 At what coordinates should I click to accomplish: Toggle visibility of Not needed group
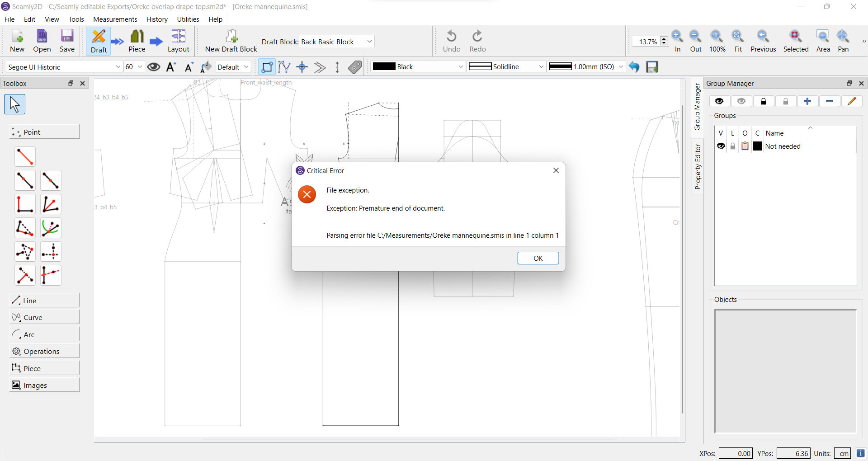click(x=721, y=146)
